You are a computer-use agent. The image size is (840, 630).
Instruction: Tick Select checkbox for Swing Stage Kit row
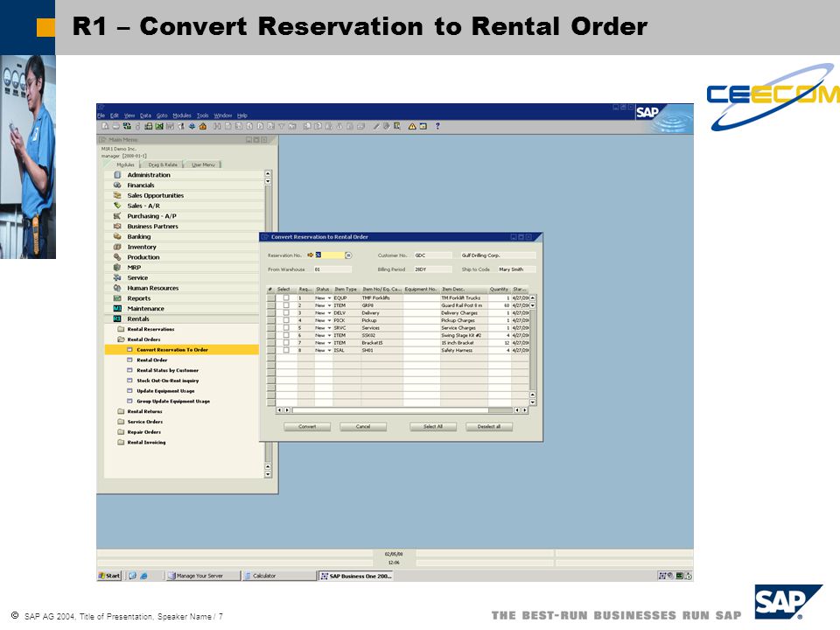coord(286,335)
